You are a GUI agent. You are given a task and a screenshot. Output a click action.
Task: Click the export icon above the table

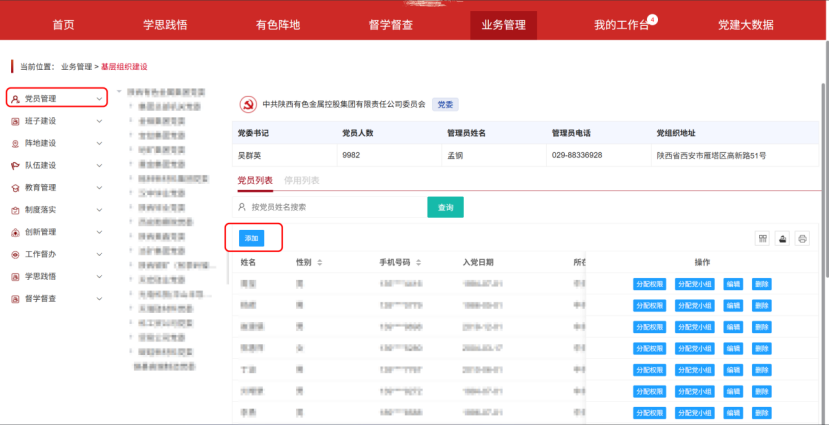pos(782,238)
